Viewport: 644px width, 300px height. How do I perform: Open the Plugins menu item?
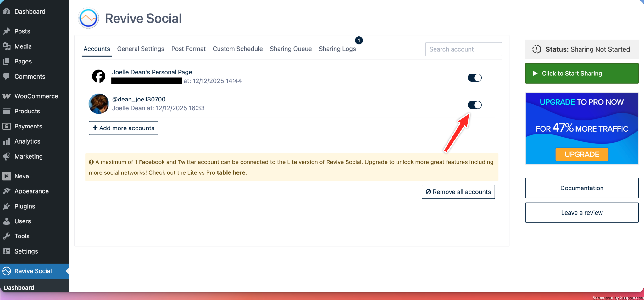(35, 206)
